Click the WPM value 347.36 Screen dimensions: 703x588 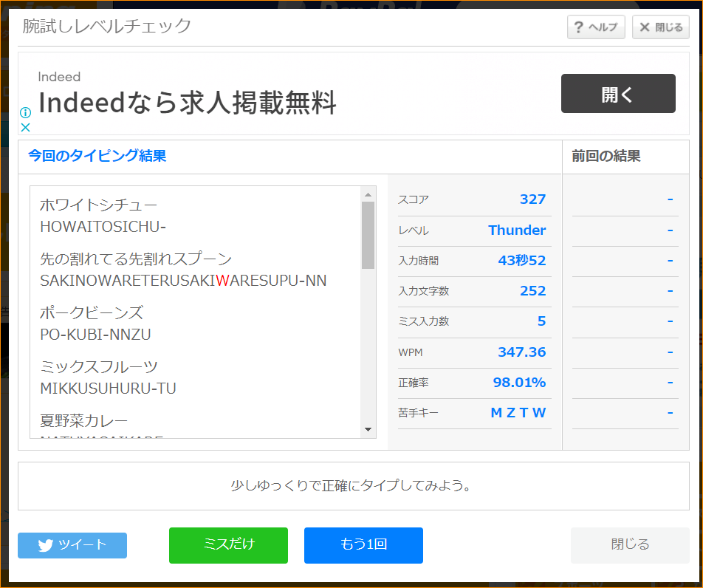522,352
